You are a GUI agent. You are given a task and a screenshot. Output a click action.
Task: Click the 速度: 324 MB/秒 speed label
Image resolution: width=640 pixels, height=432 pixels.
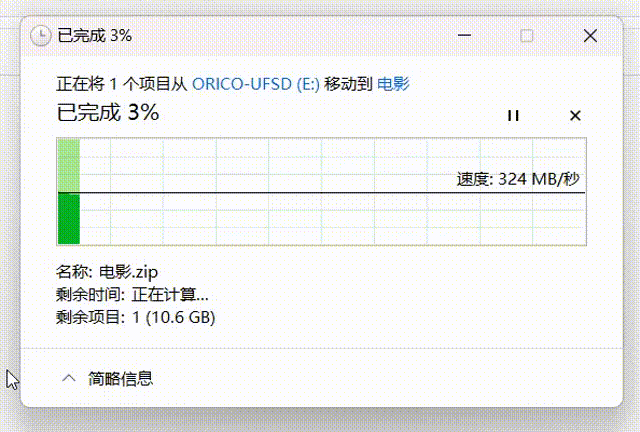click(518, 179)
